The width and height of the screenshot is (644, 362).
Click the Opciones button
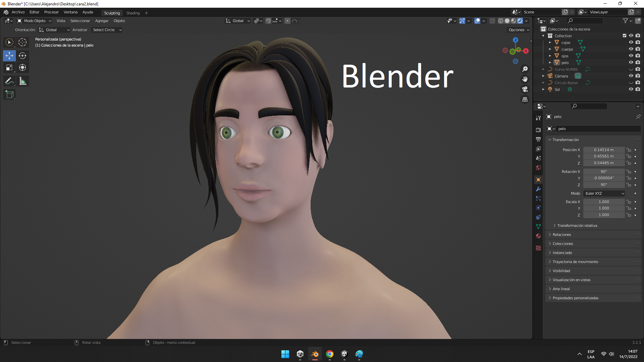coord(519,30)
